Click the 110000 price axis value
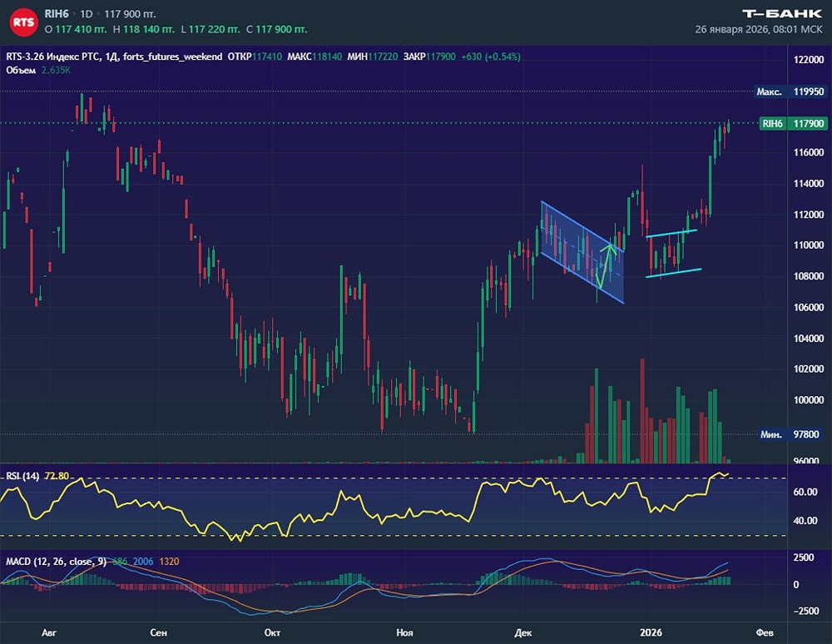 point(809,245)
